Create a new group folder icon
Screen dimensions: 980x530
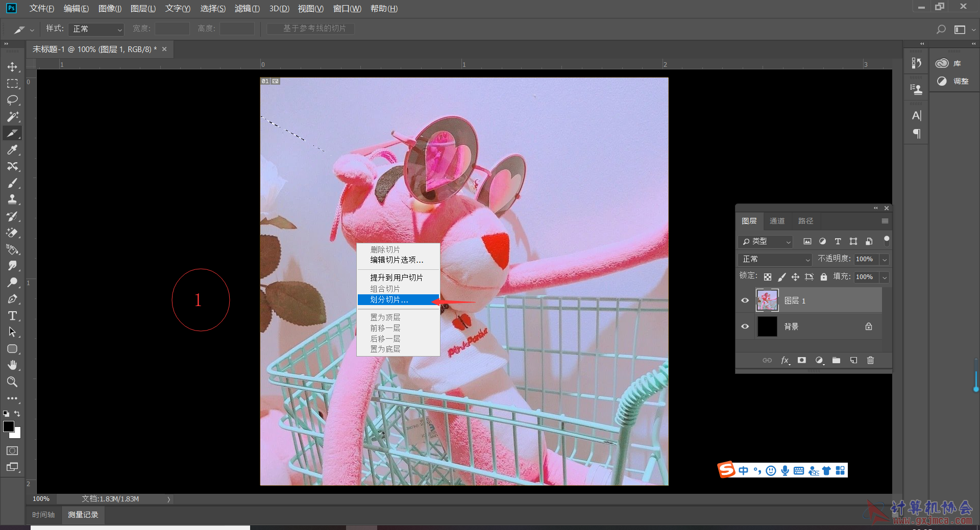[836, 360]
